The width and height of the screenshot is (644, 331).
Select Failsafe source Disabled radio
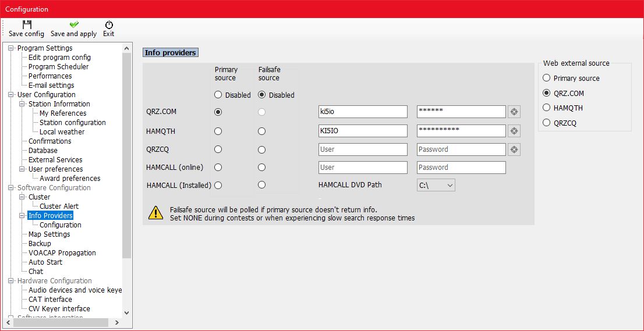tap(261, 95)
